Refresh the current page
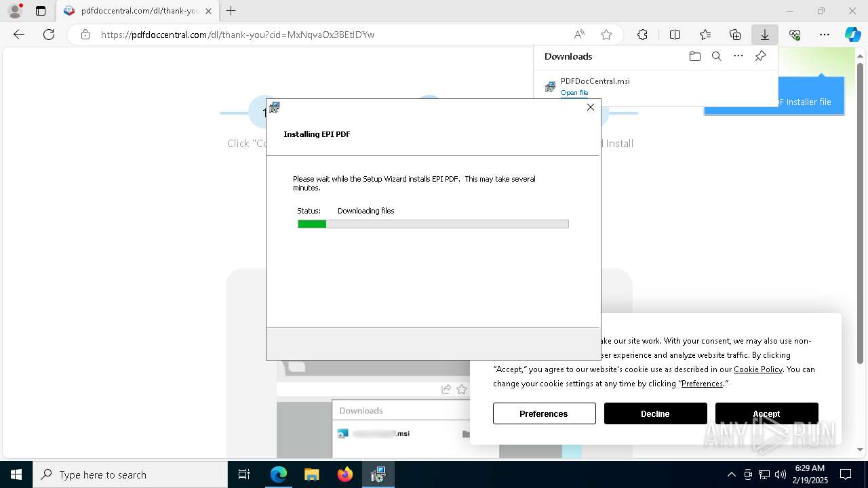Image resolution: width=868 pixels, height=488 pixels. [x=49, y=35]
